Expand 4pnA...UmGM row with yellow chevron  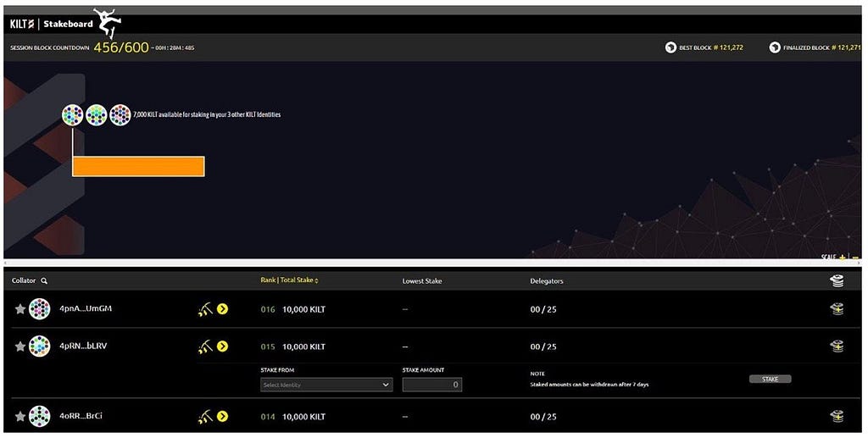223,309
